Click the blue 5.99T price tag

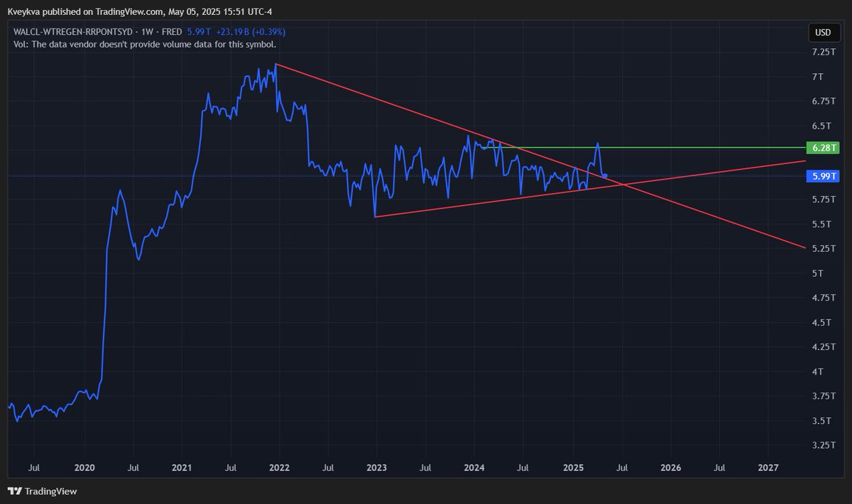click(823, 175)
